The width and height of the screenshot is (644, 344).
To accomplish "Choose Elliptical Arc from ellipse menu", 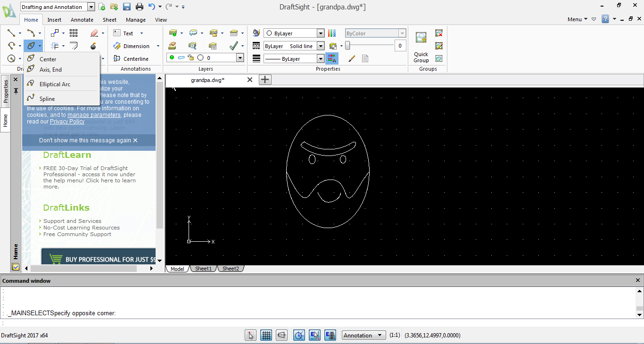I will coord(62,84).
